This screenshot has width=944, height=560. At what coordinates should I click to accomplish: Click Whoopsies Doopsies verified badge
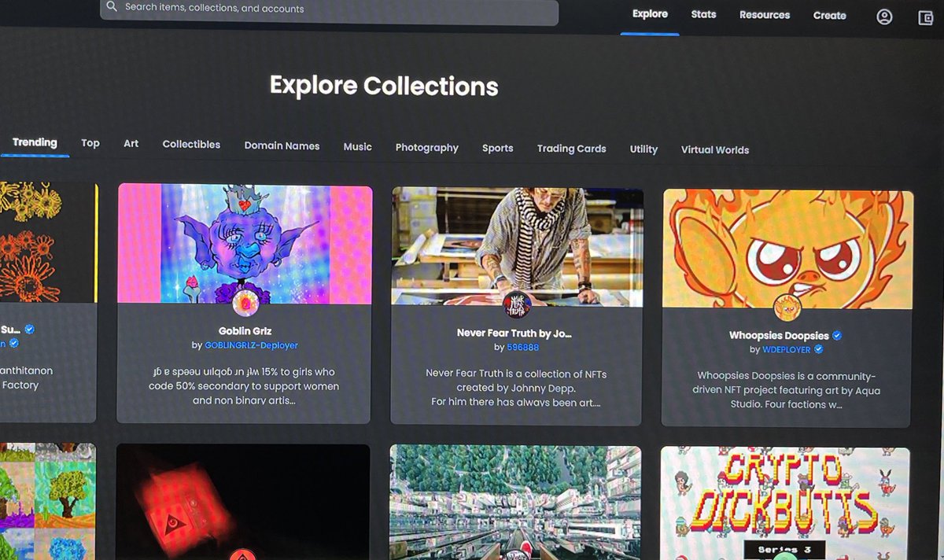point(837,335)
